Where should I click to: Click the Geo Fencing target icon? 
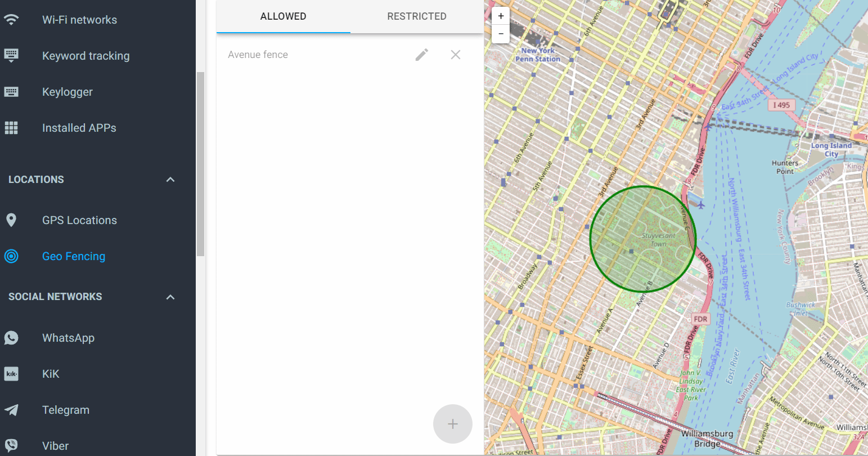(x=11, y=256)
